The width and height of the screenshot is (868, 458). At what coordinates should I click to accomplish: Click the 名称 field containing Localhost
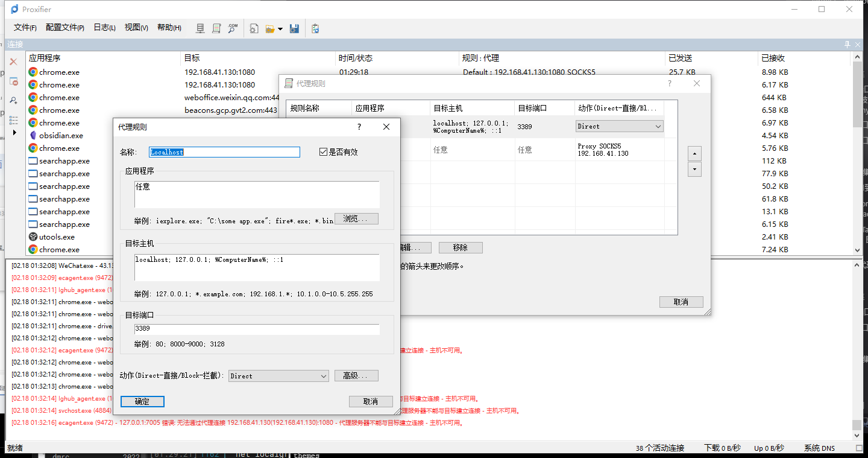tap(224, 152)
